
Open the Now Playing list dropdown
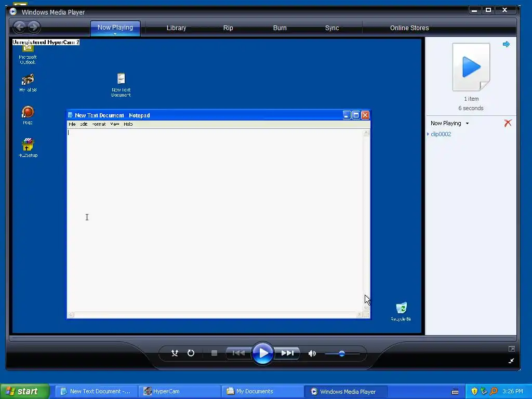pos(467,124)
